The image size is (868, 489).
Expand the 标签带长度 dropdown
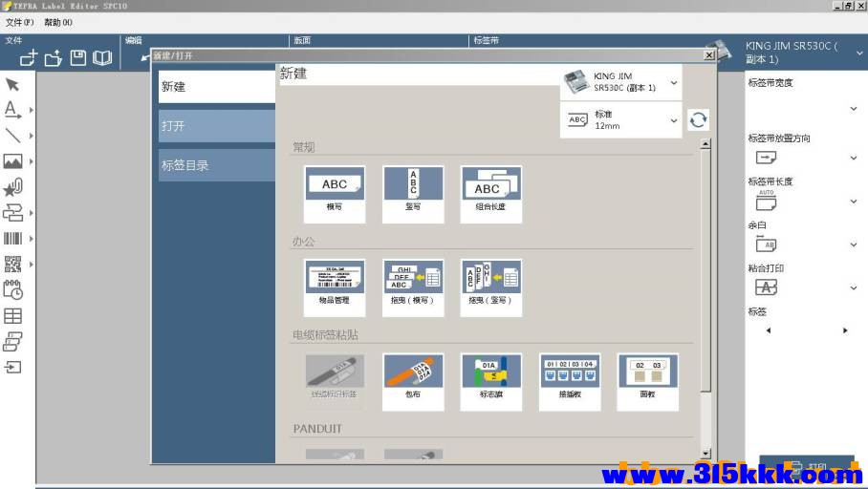point(854,202)
